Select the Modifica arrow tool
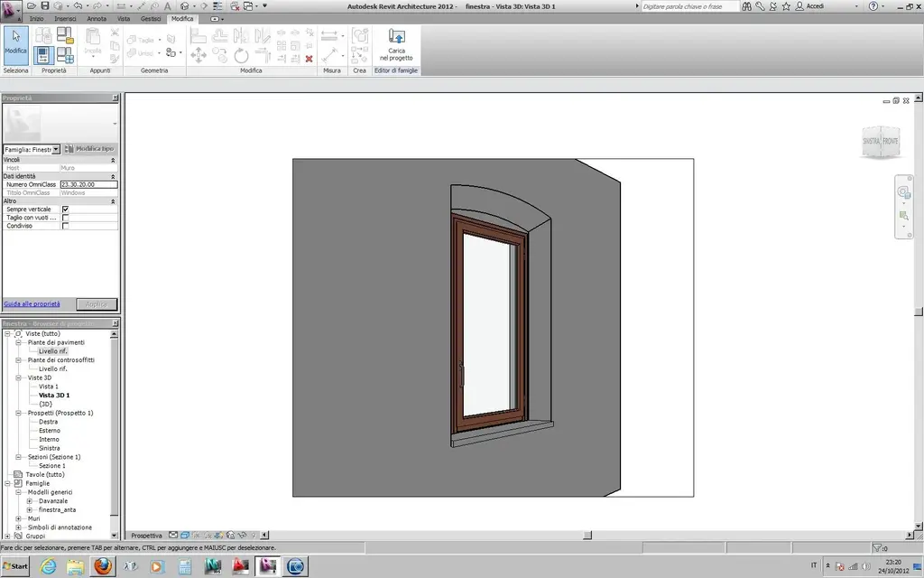Viewport: 924px width, 578px height. click(x=16, y=45)
